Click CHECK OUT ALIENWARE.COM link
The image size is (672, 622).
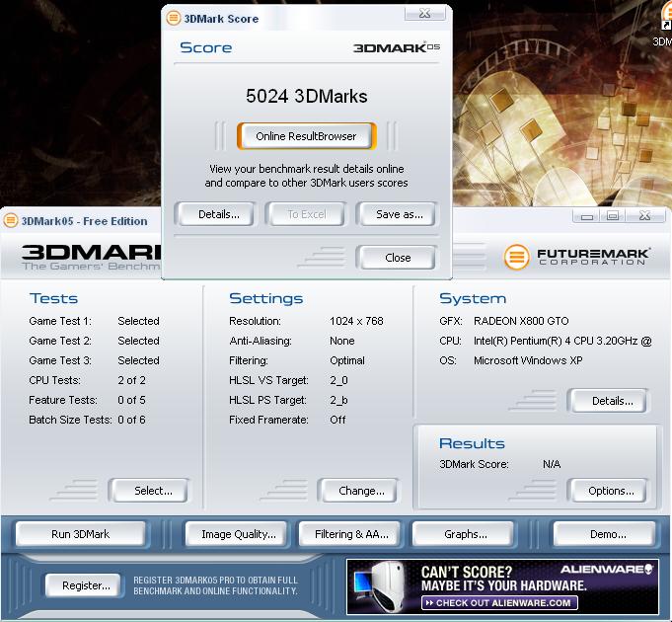click(x=499, y=602)
